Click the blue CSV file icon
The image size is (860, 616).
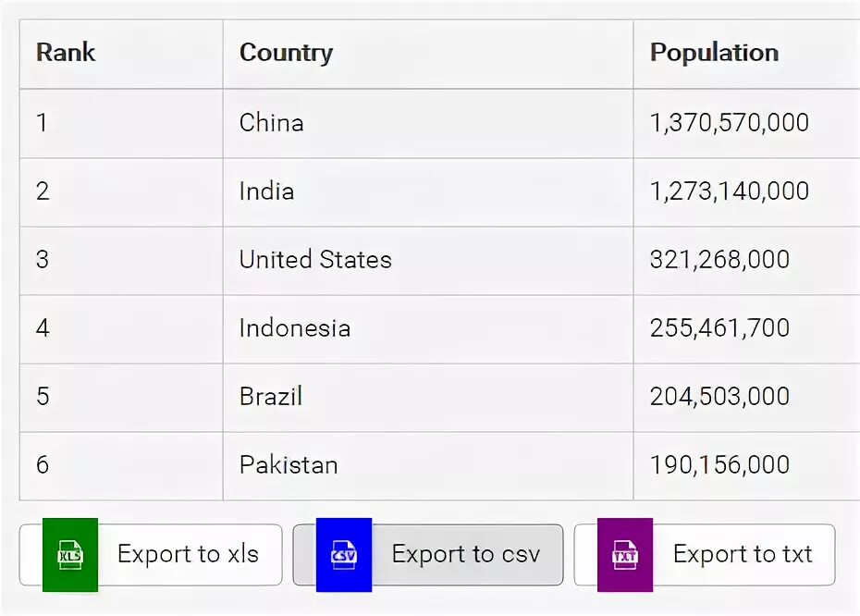(x=344, y=555)
